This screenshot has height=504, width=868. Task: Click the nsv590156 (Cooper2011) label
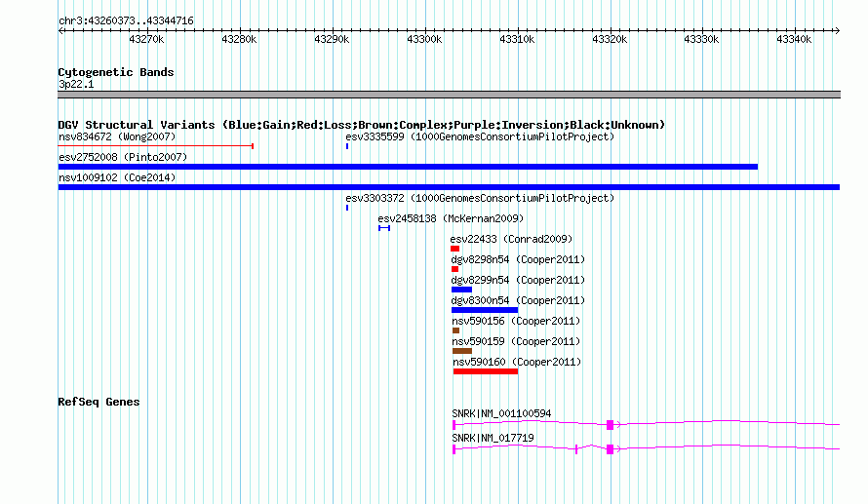pyautogui.click(x=516, y=321)
